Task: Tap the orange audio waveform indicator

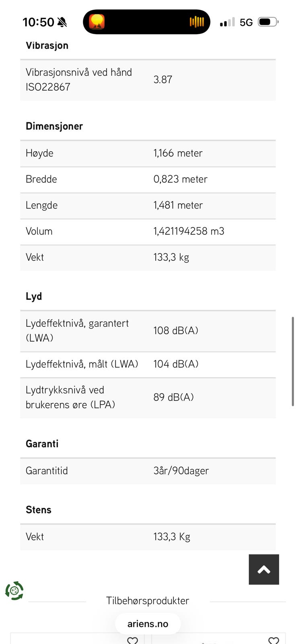Action: (197, 22)
